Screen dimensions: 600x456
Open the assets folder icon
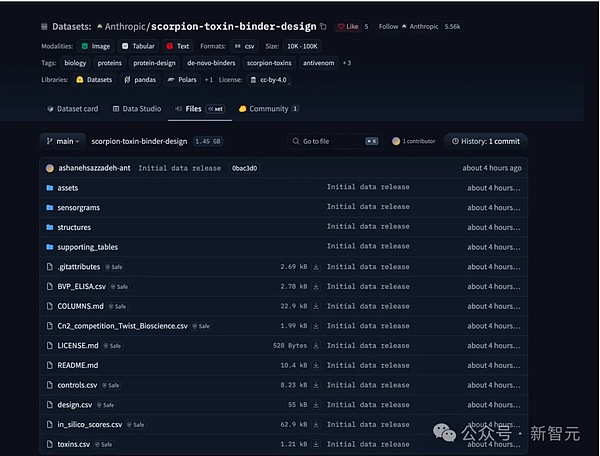pyautogui.click(x=49, y=188)
